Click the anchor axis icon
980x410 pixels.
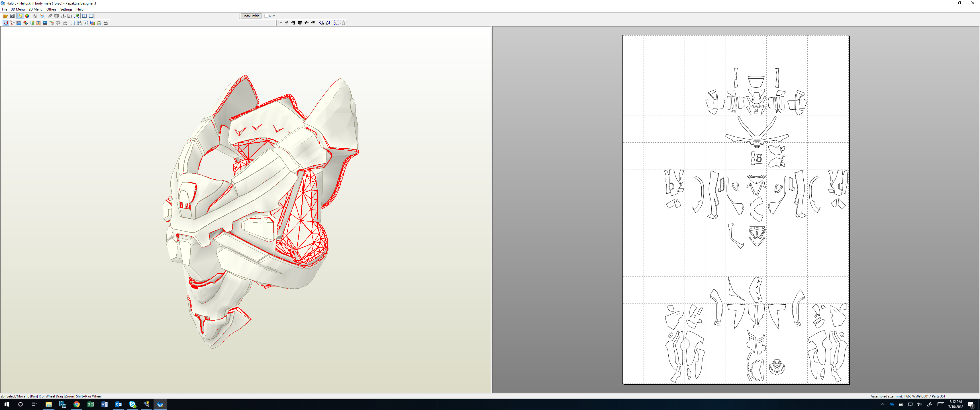coord(63,16)
